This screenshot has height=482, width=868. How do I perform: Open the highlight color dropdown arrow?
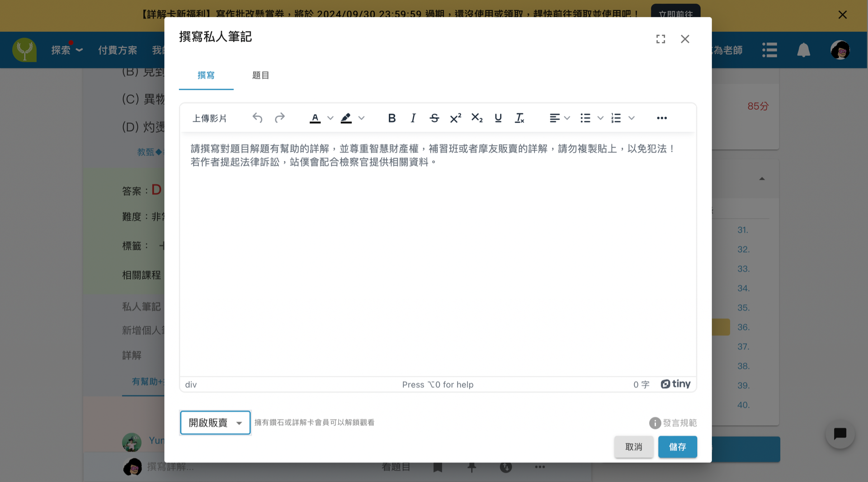click(x=361, y=118)
